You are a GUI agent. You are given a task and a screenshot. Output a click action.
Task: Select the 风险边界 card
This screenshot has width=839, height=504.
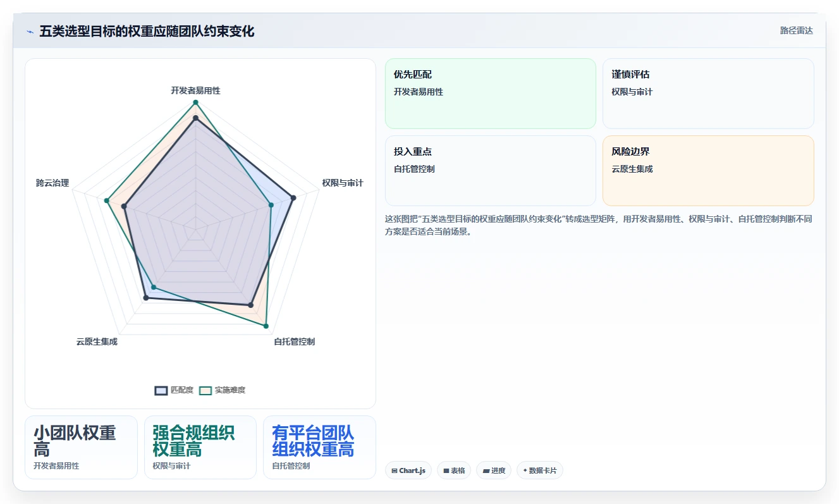[x=708, y=171]
